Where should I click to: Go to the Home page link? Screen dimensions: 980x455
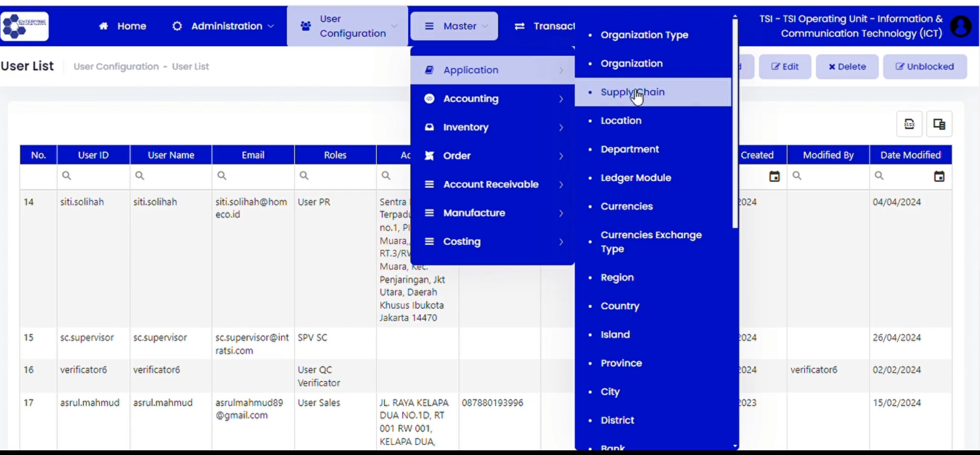point(123,26)
